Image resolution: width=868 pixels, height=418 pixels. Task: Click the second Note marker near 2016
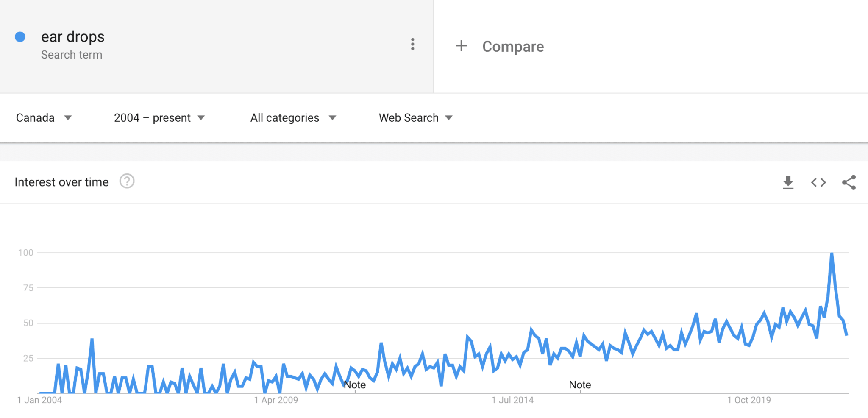coord(580,385)
